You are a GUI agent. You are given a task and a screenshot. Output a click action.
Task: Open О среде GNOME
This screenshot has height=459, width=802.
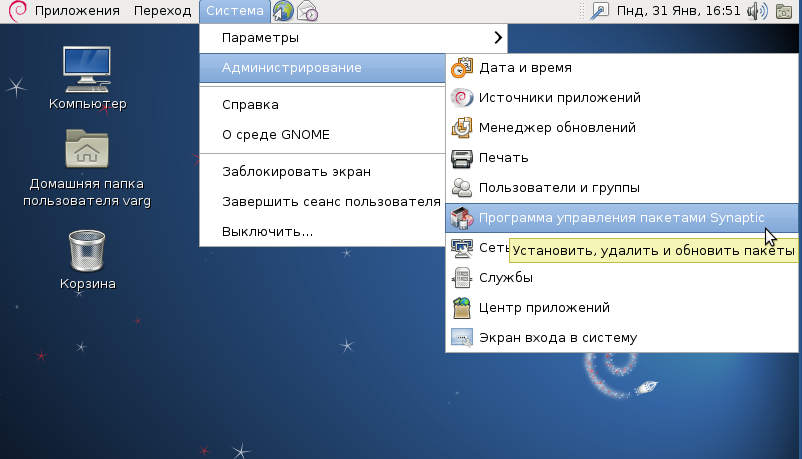(x=322, y=135)
